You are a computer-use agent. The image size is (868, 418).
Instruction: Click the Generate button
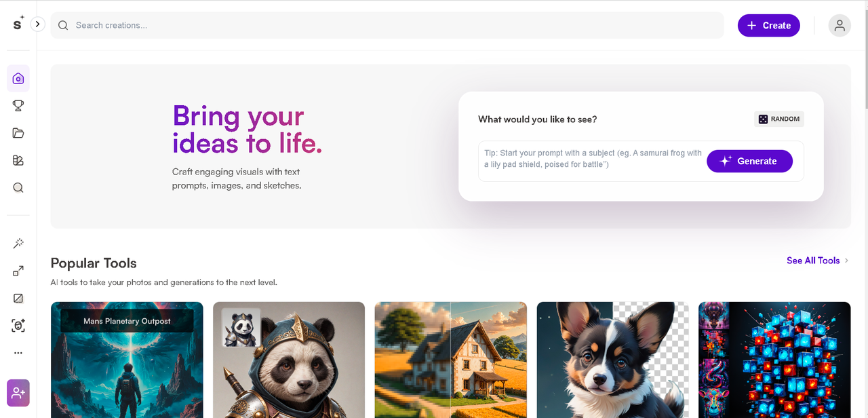pos(749,161)
